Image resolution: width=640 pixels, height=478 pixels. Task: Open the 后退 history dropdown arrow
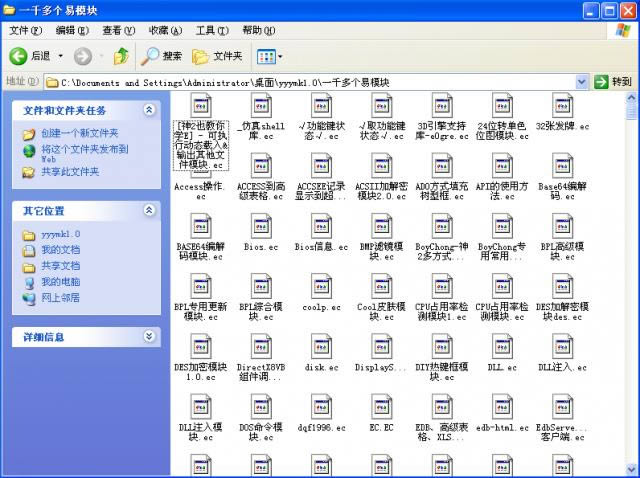point(60,56)
